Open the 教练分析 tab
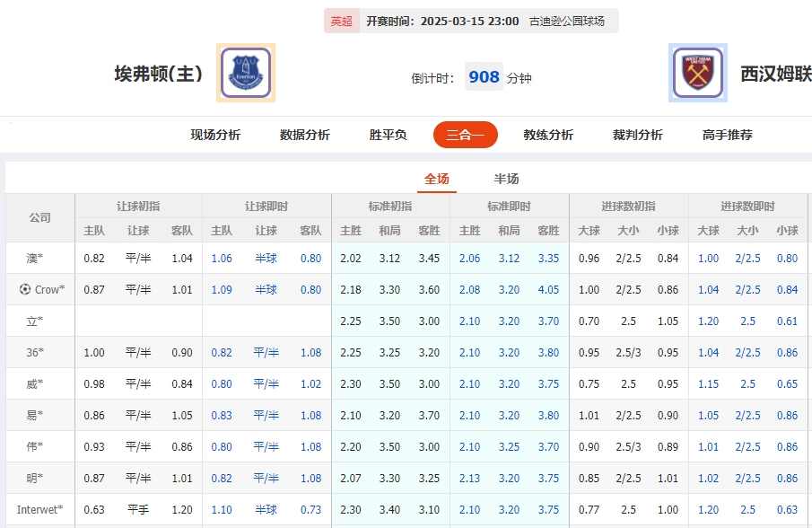 pos(549,135)
